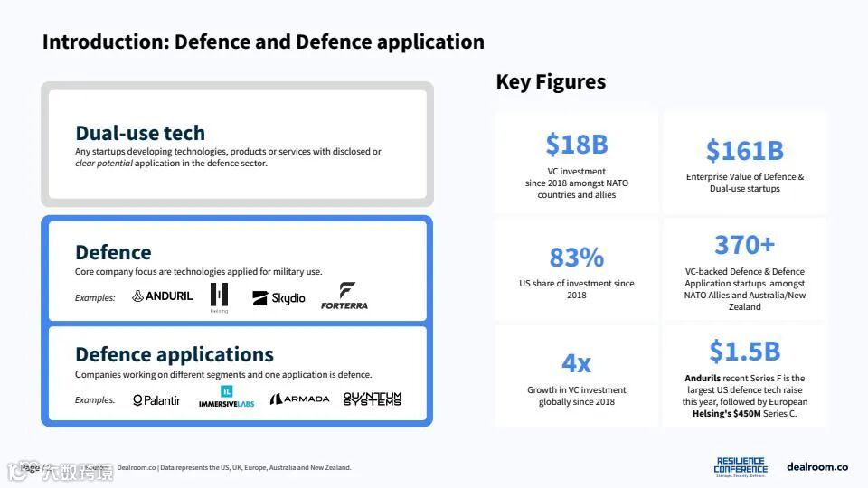Screen dimensions: 868x488
Task: Click the Skydio logo
Action: point(278,298)
